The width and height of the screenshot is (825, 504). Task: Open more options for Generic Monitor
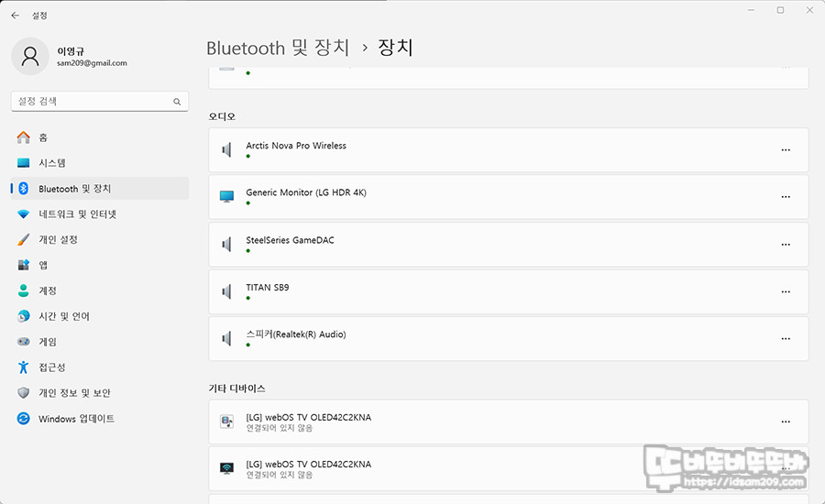point(786,197)
